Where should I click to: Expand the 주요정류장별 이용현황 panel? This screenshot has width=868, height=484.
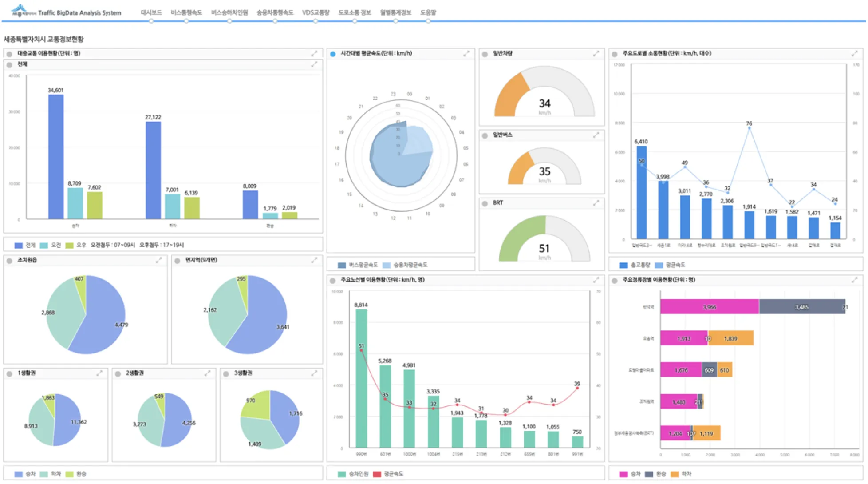click(x=854, y=280)
